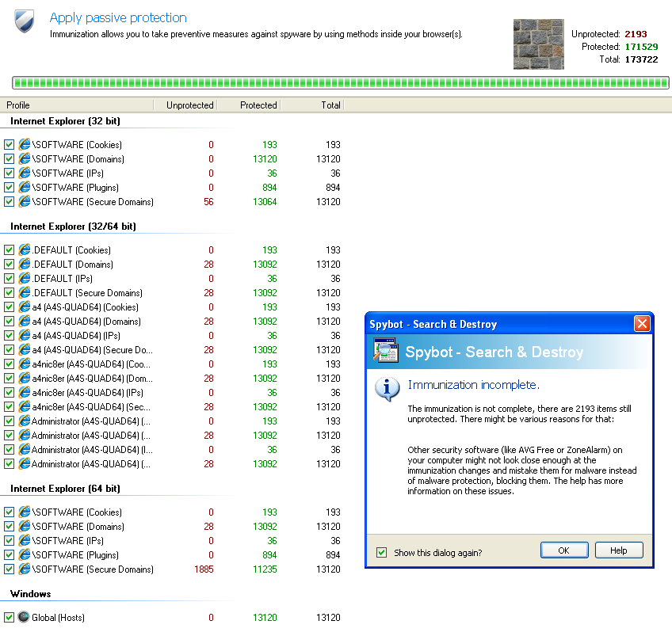Viewport: 672px width, 636px height.
Task: Uncheck .DEFAULT (Cookies) profile
Action: click(9, 250)
